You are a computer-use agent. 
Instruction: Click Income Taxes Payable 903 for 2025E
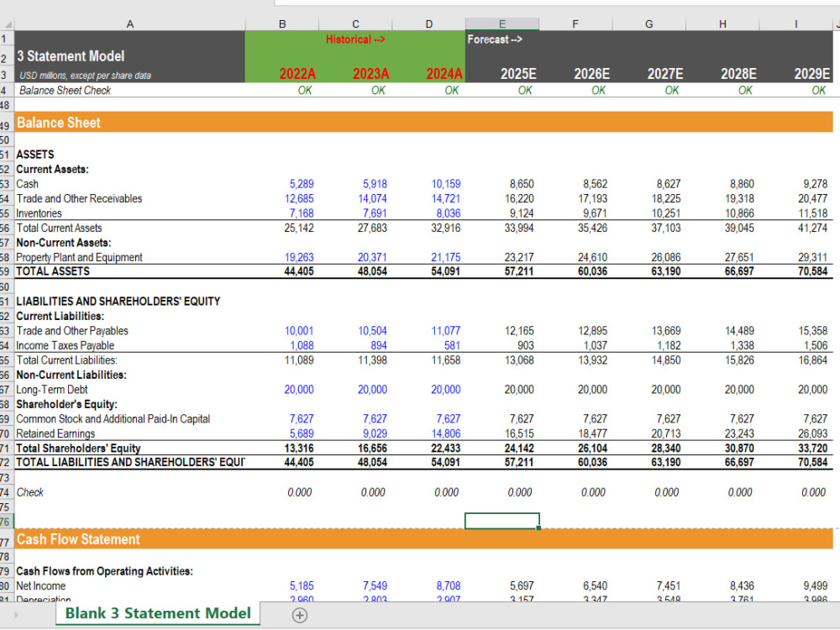coord(525,345)
